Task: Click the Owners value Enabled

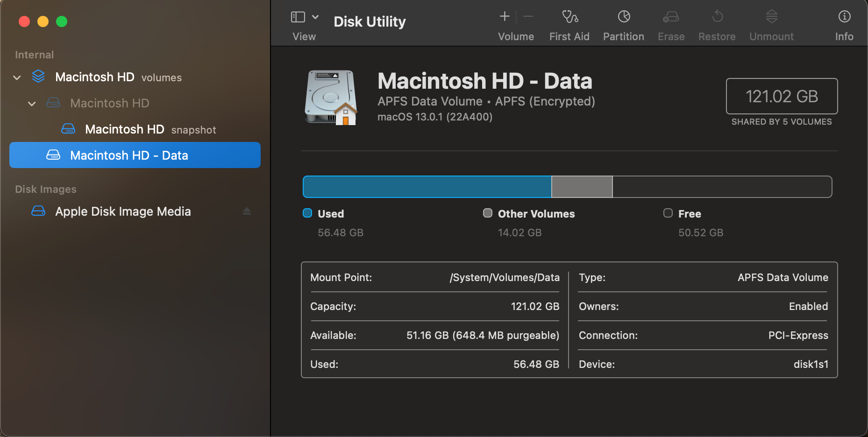Action: pos(809,306)
